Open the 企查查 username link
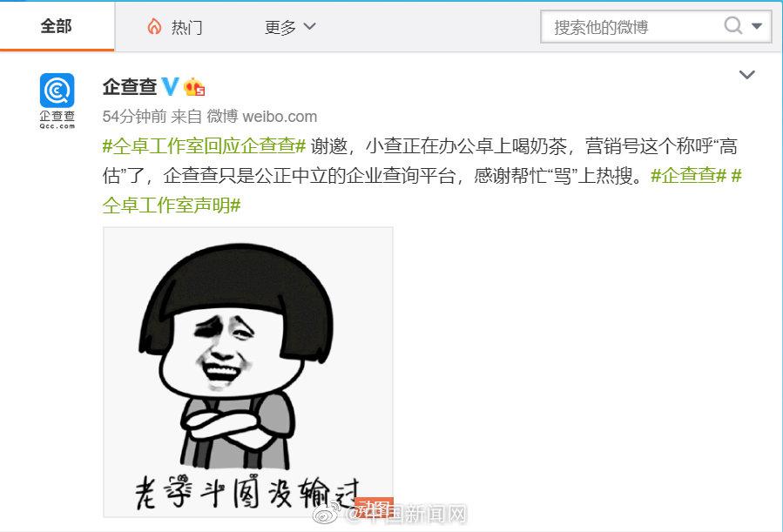783x532 pixels. click(x=130, y=87)
